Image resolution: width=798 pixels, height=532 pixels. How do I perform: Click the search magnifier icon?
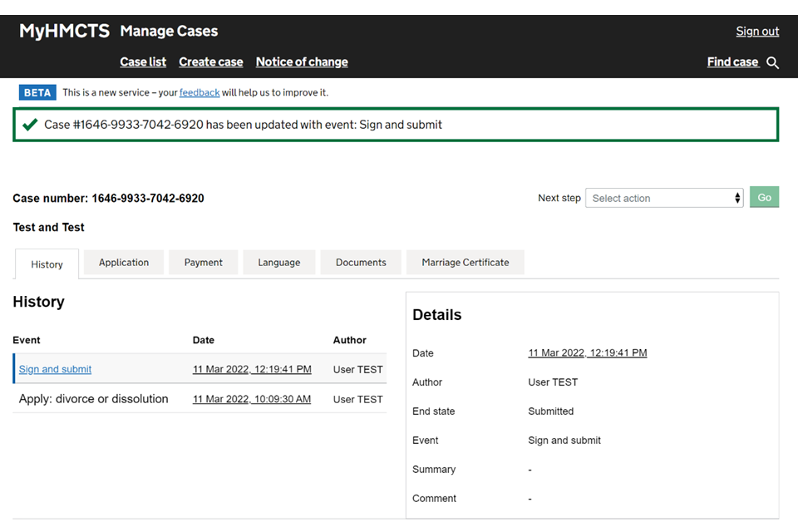[773, 63]
